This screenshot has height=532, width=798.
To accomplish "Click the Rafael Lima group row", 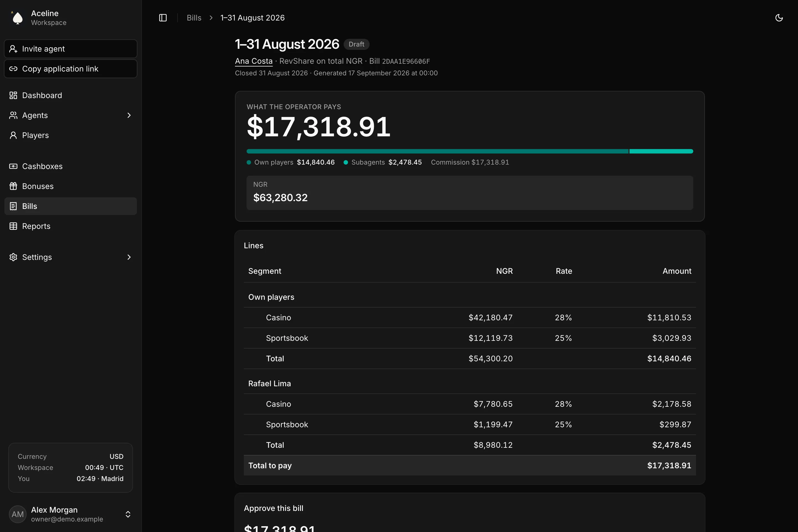I will pyautogui.click(x=470, y=384).
